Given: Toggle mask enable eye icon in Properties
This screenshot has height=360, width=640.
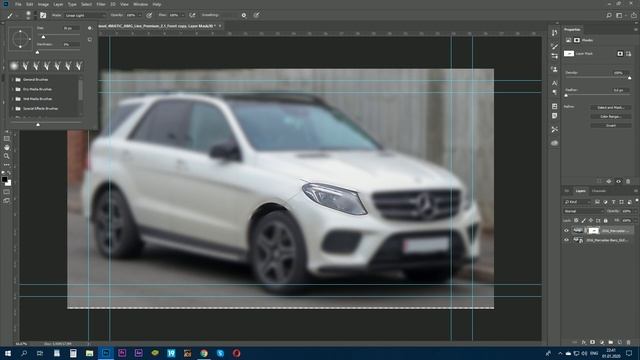Looking at the screenshot, I should (x=618, y=181).
